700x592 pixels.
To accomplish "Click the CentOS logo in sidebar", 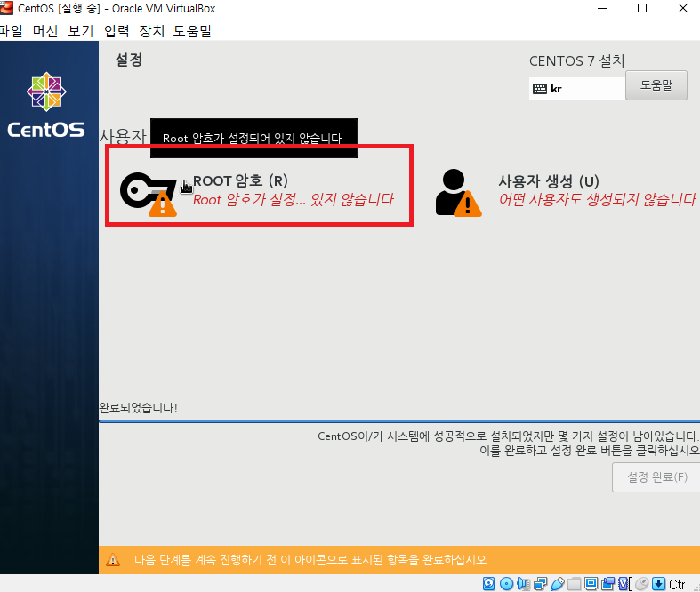I will (46, 105).
